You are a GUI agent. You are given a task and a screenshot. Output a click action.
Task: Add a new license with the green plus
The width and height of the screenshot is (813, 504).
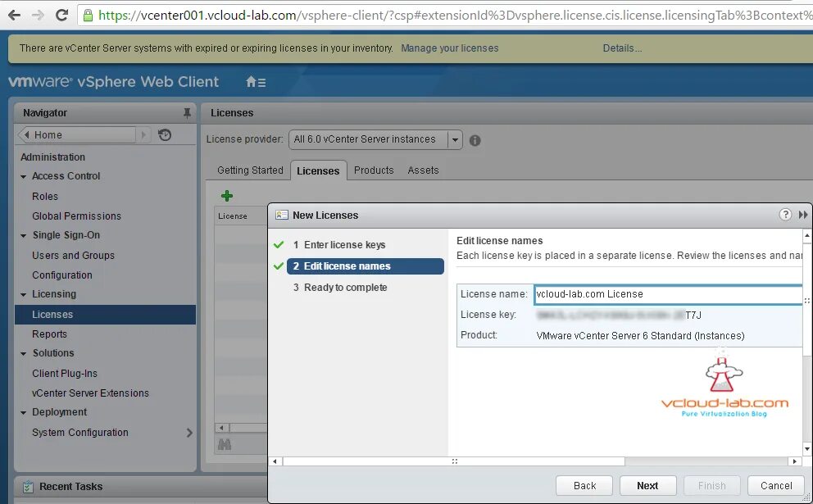coord(226,196)
